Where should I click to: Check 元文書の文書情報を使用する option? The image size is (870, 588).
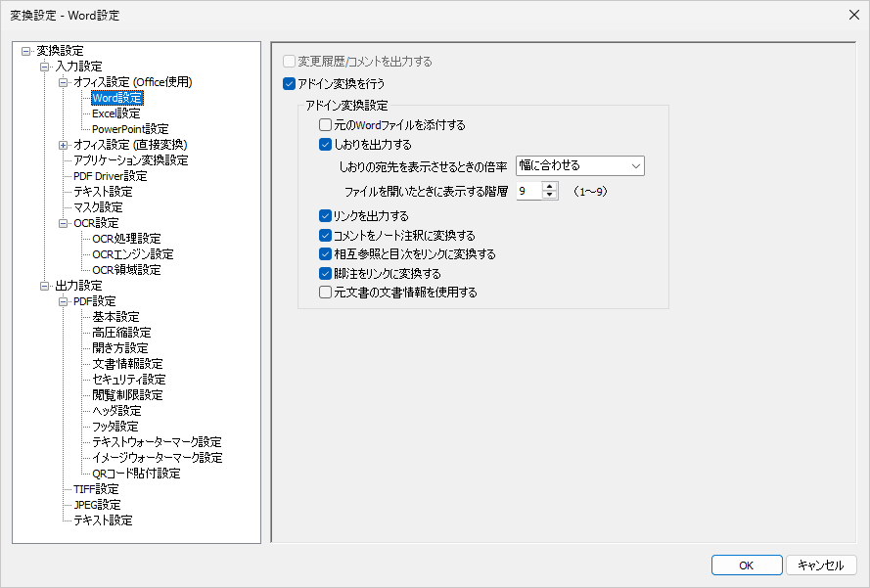(326, 292)
